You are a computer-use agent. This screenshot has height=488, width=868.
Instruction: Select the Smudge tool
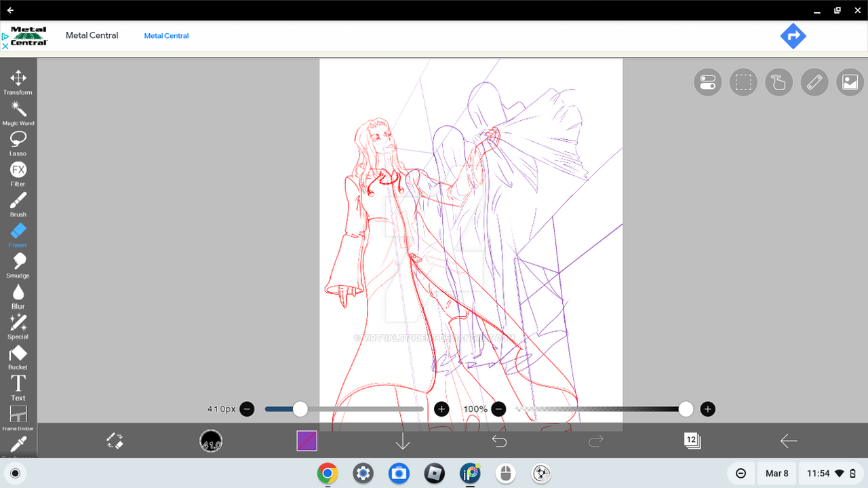(18, 265)
